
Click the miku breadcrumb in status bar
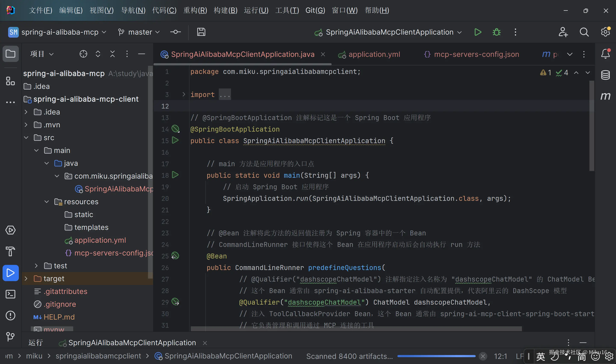[34, 356]
